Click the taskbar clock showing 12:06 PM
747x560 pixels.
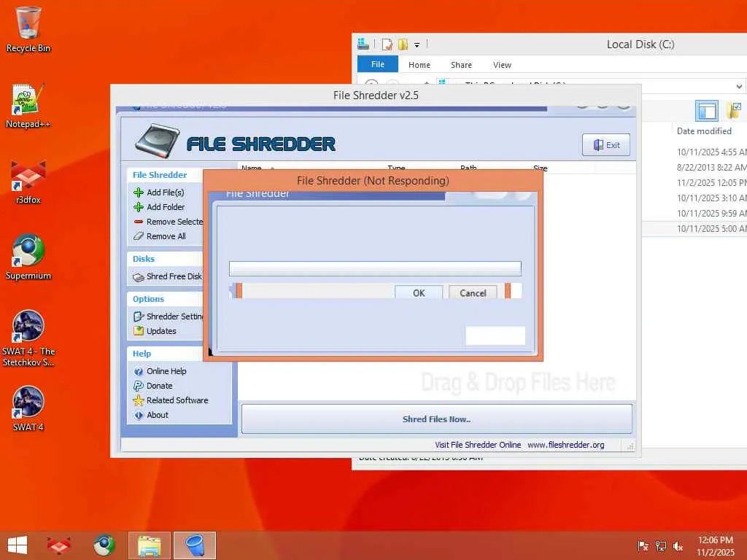click(x=715, y=545)
